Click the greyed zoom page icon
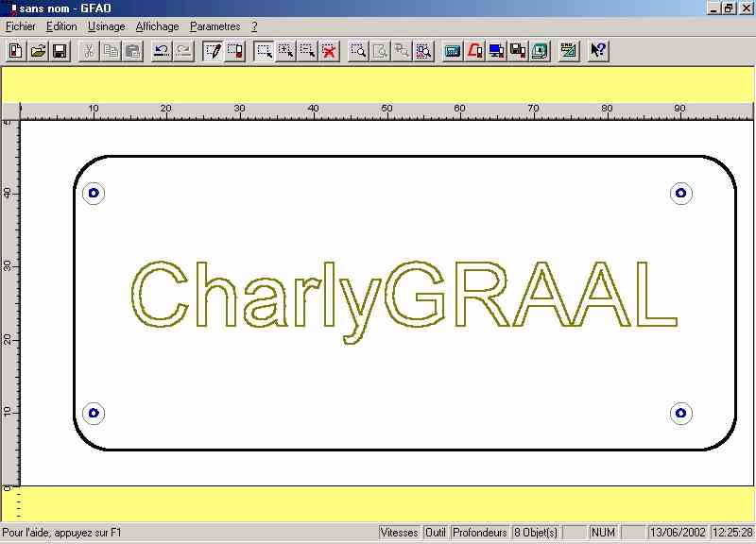This screenshot has height=544, width=756. [380, 51]
